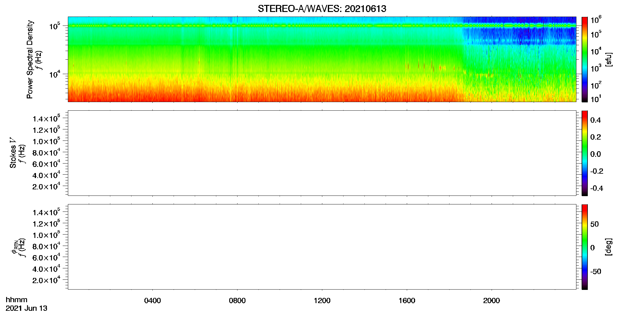Select the "4.0×10⁴" tick of the φRTN panel
This screenshot has width=644, height=332.
[46, 269]
